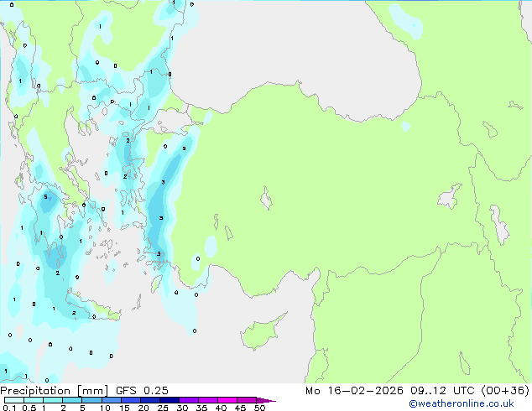532x411 pixels.
Task: Click the '15' legend scale label
Action: (x=124, y=408)
